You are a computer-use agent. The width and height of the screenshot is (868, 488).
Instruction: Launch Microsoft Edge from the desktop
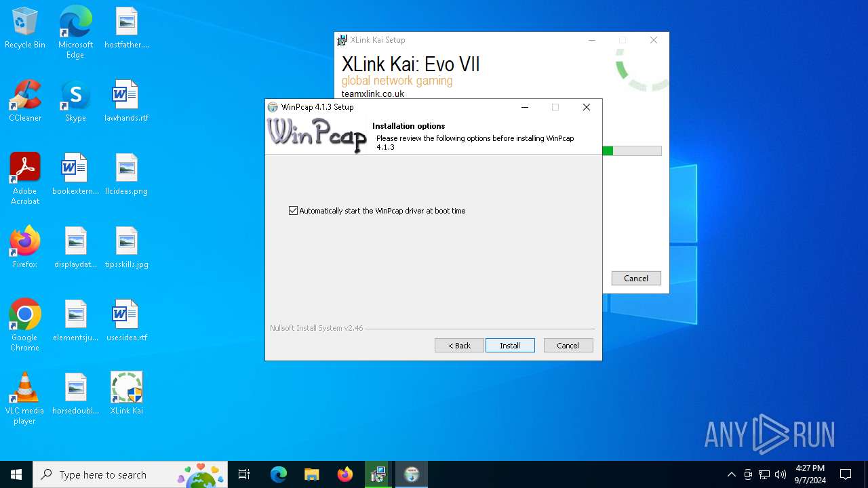[75, 33]
